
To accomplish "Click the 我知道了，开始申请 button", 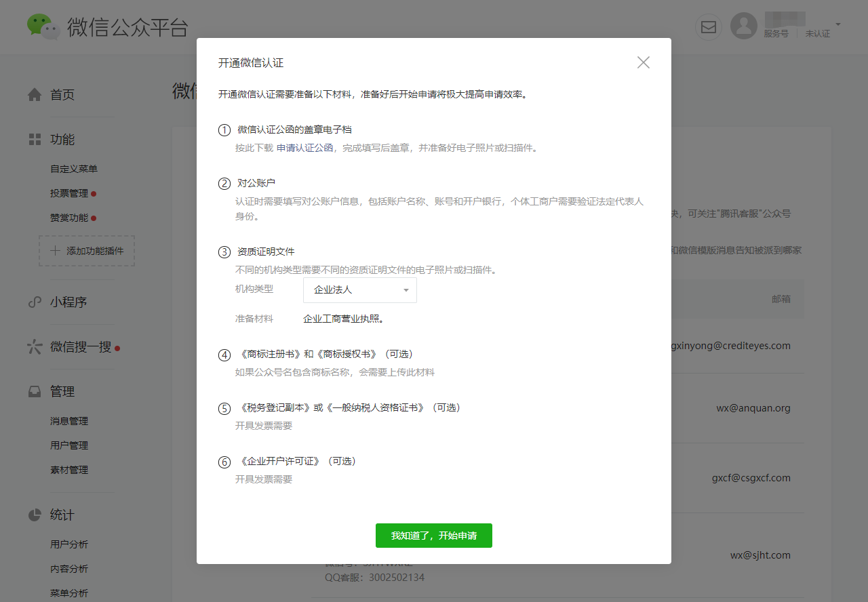I will 434,536.
